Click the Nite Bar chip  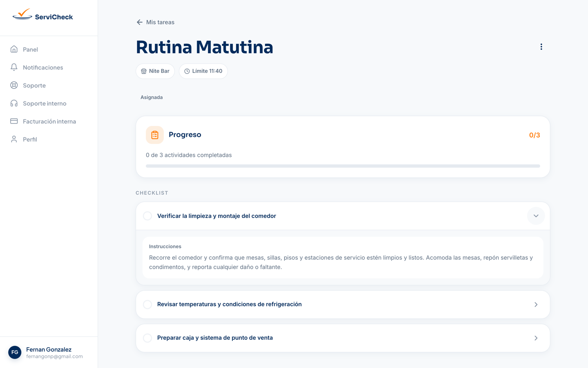click(x=155, y=71)
